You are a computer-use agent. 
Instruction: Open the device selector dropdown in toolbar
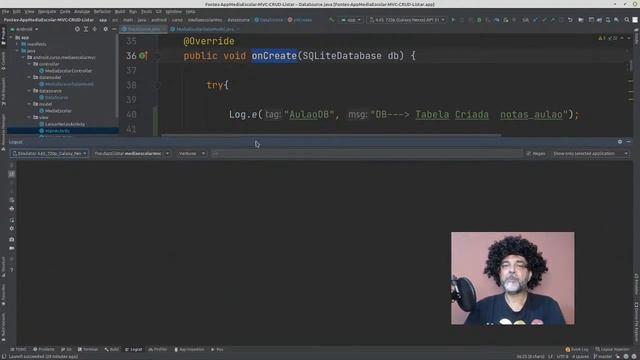pyautogui.click(x=407, y=20)
